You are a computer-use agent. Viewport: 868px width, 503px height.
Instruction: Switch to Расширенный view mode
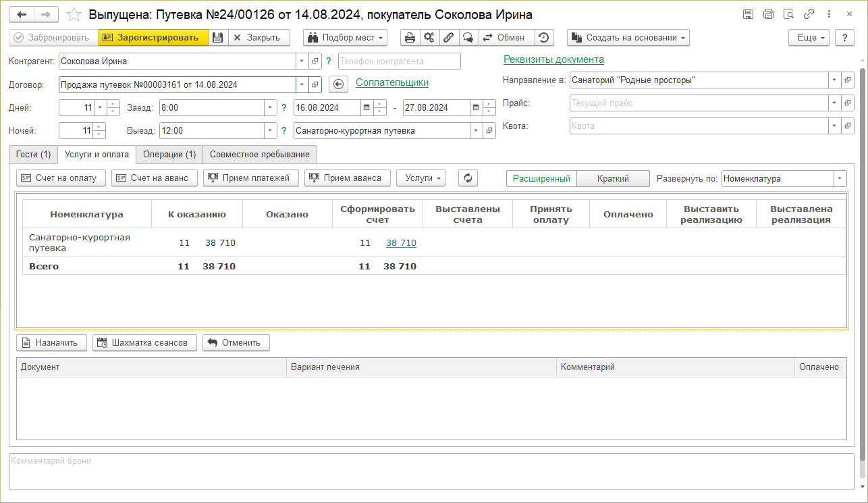(541, 178)
